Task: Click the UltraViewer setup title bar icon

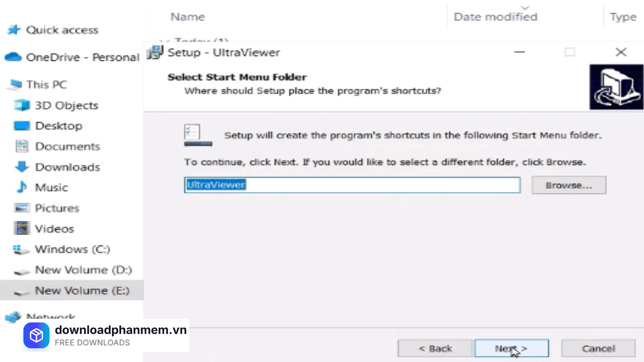Action: [x=155, y=52]
